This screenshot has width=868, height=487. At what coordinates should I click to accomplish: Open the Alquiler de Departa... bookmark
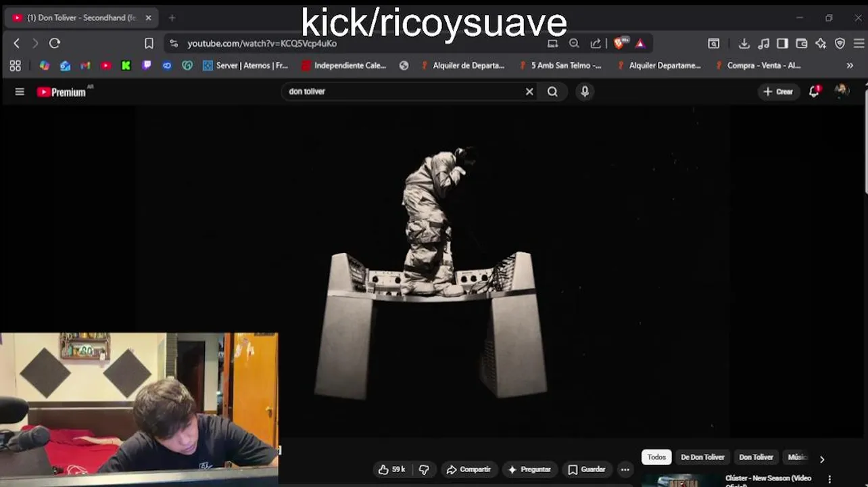463,66
